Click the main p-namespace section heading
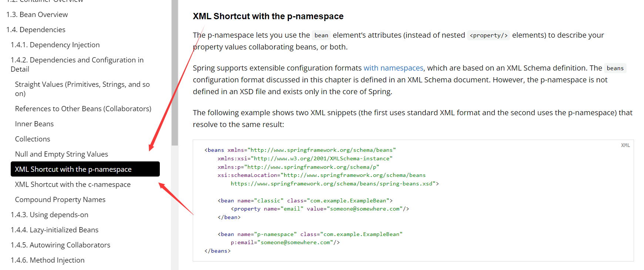This screenshot has height=270, width=644. point(268,16)
